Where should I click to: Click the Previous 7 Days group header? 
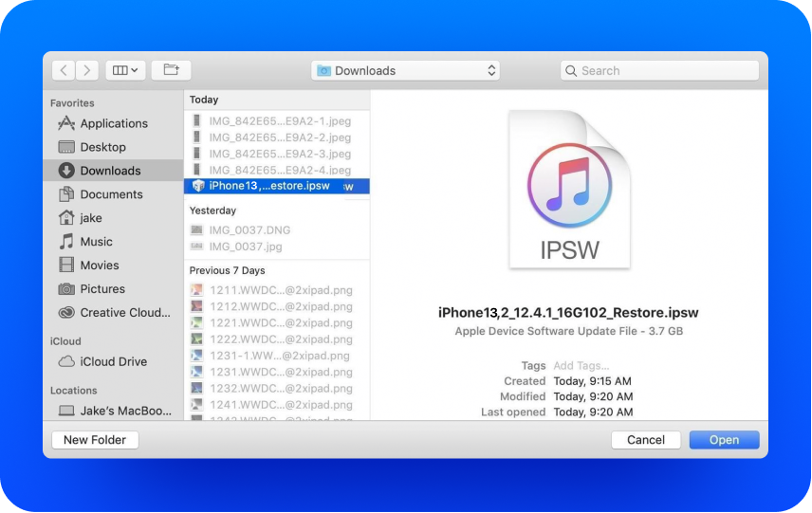coord(228,270)
